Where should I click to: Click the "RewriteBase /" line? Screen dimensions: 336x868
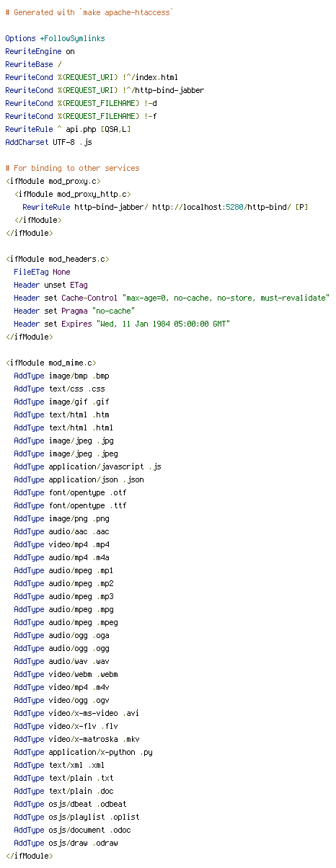tap(33, 64)
